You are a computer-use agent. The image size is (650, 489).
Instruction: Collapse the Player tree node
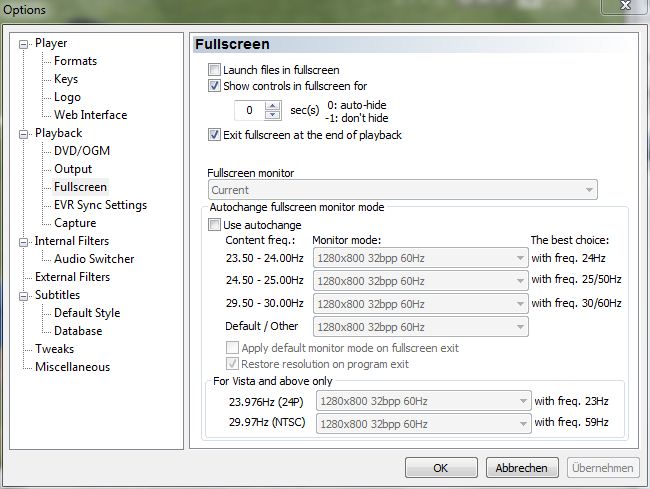[25, 43]
